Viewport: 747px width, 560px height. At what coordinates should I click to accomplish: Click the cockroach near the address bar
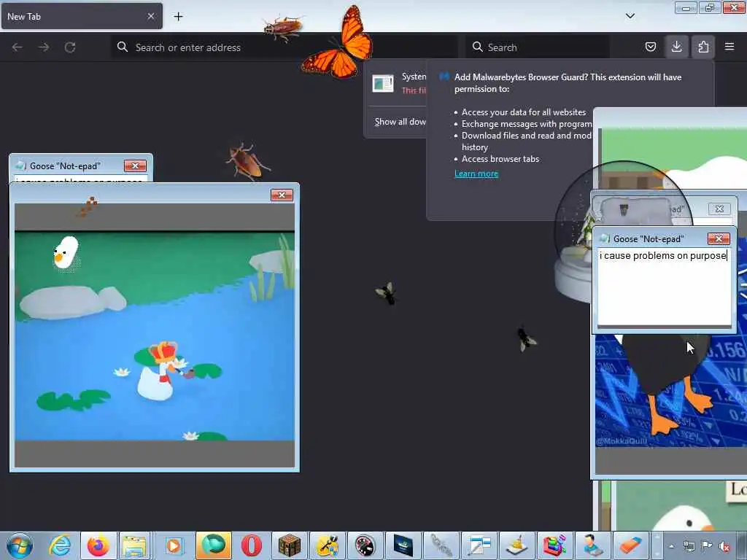coord(283,28)
